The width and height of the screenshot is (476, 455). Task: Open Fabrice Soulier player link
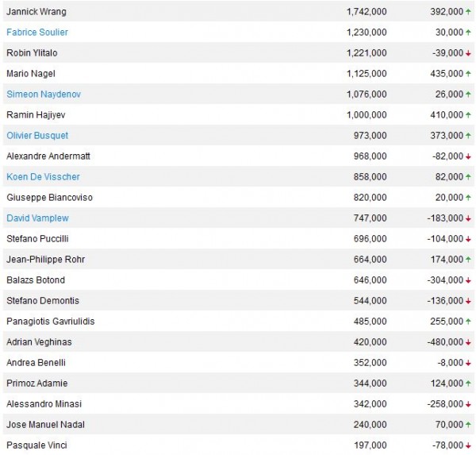(37, 33)
